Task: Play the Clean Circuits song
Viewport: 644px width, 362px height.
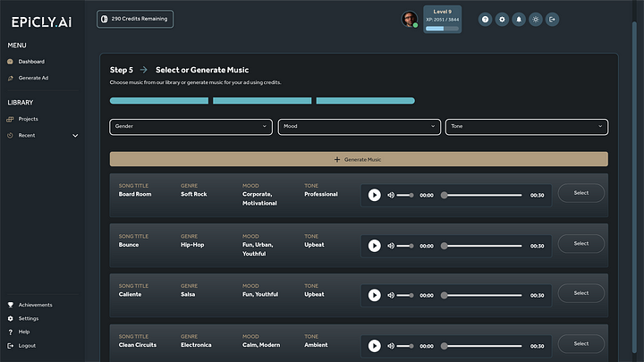Action: [x=374, y=346]
